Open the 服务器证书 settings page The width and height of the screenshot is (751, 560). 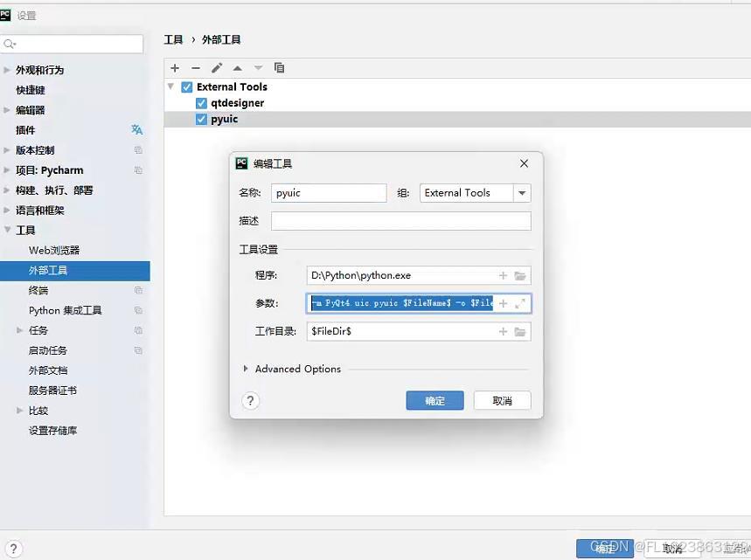coord(52,391)
